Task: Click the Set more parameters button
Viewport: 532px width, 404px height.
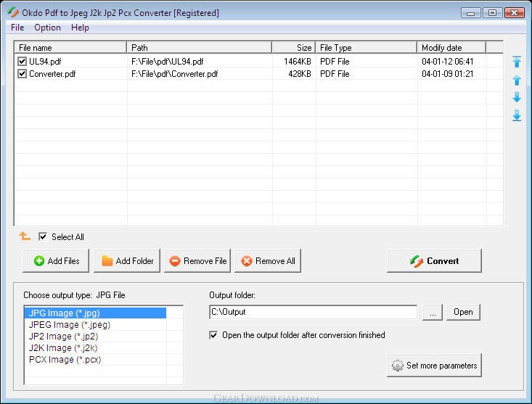Action: pos(434,365)
